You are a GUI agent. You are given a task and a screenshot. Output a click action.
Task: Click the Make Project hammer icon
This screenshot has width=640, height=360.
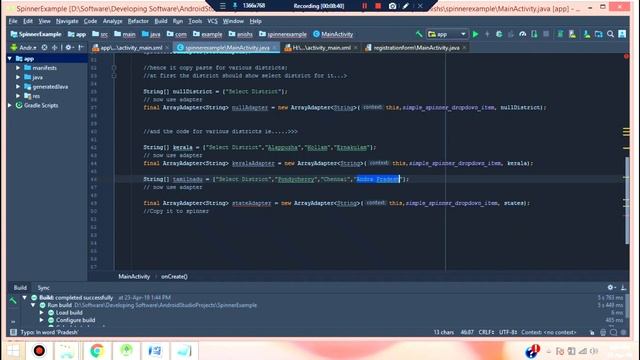point(419,34)
